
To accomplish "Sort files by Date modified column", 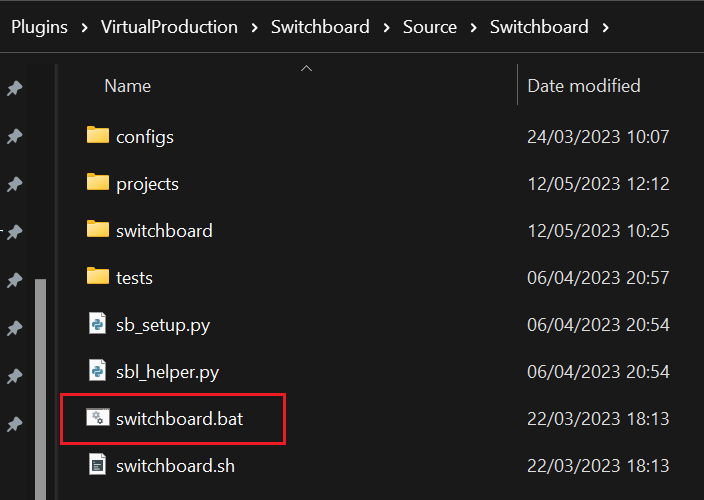I will (x=584, y=86).
